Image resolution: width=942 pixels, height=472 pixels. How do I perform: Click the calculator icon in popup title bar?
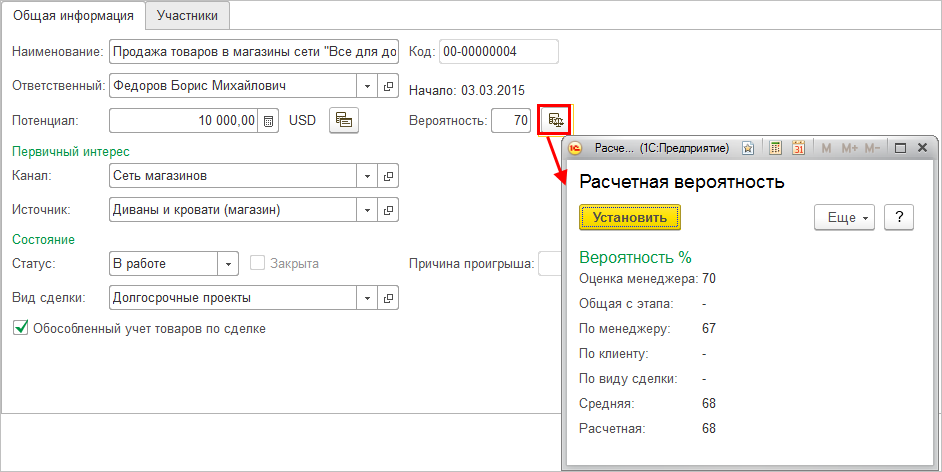coord(775,148)
